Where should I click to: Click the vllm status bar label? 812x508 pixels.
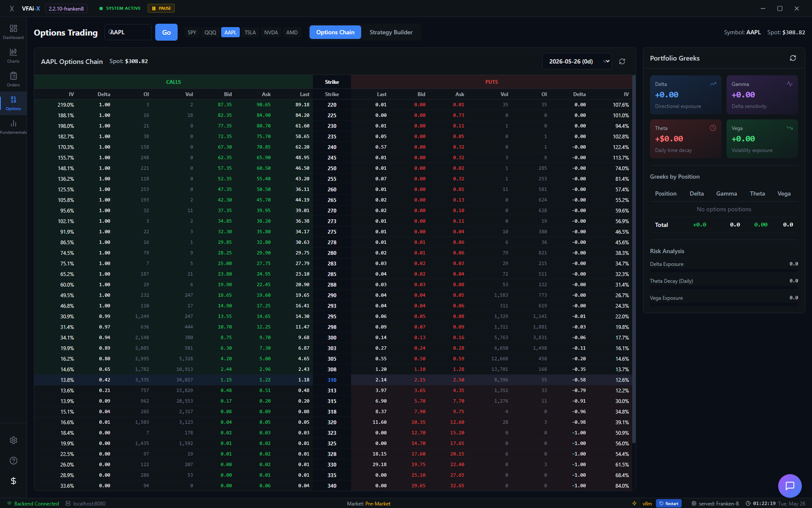[647, 503]
